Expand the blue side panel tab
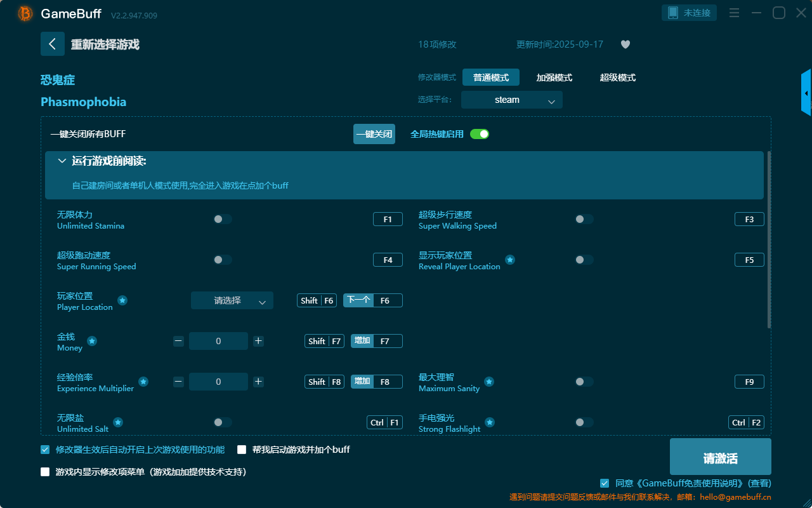 pos(806,93)
